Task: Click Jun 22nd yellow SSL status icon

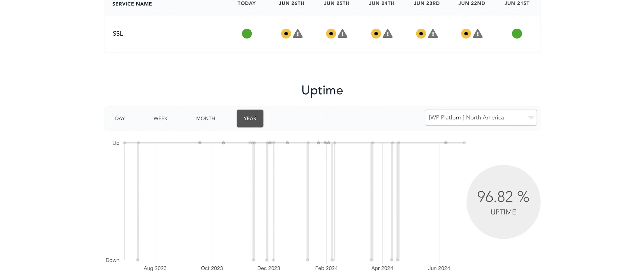Action: click(x=466, y=34)
